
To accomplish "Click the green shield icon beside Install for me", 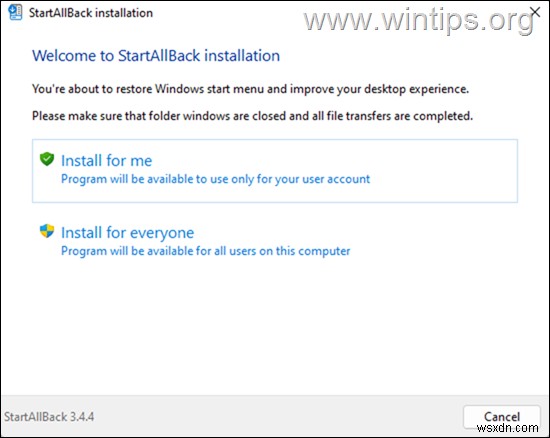I will 47,159.
